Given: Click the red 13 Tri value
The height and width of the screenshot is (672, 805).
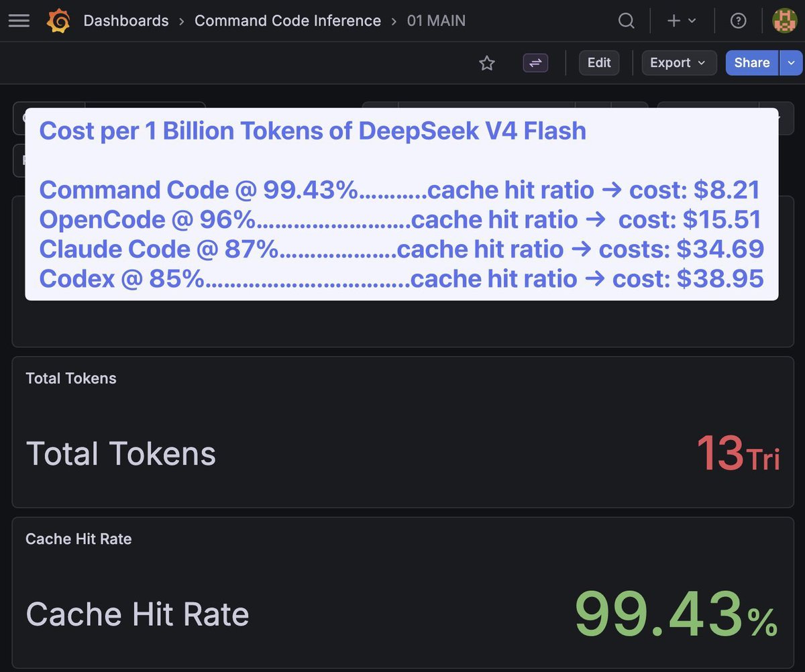Looking at the screenshot, I should pyautogui.click(x=738, y=453).
